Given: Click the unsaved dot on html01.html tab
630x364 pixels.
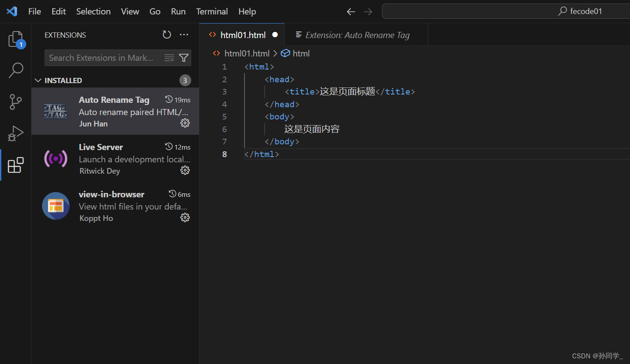Looking at the screenshot, I should click(275, 35).
